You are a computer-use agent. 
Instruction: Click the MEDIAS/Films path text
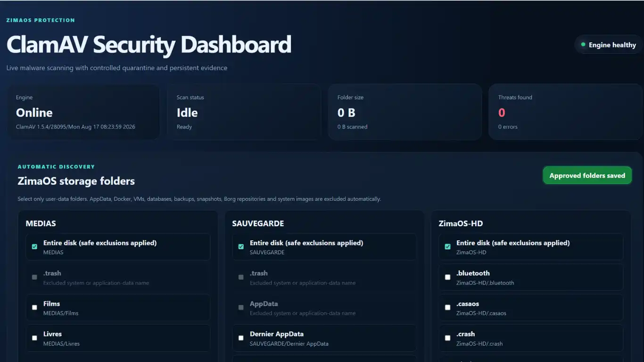[61, 313]
